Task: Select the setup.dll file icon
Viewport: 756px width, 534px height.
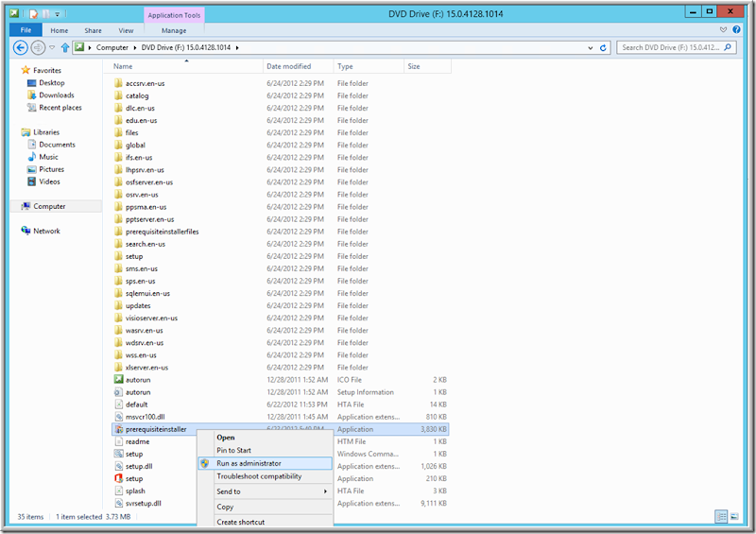Action: 119,466
